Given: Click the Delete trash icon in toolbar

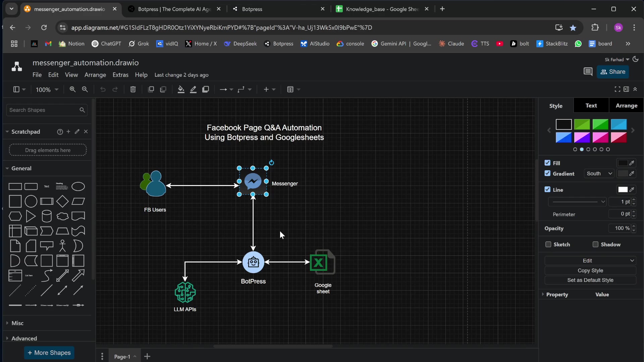Looking at the screenshot, I should click(133, 89).
